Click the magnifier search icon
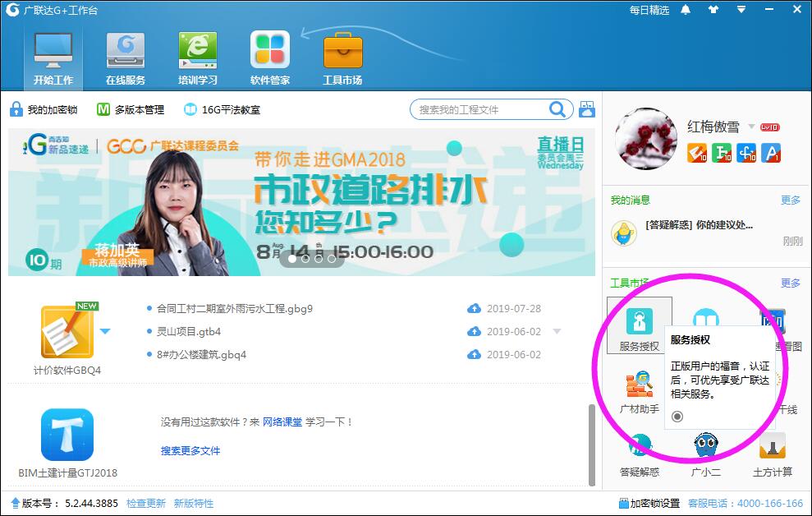812x516 pixels. point(557,108)
